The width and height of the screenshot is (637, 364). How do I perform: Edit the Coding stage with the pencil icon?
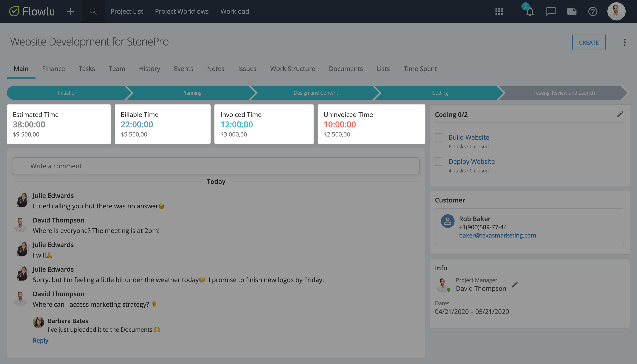(620, 114)
